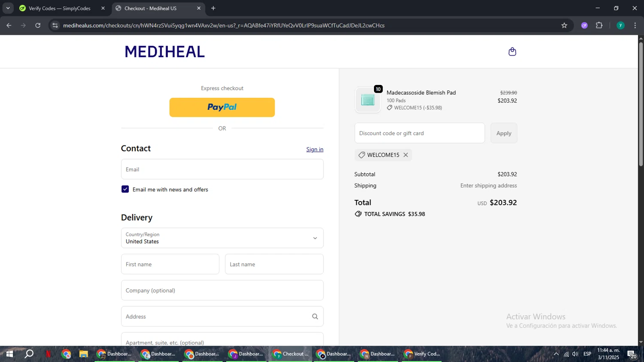Reload the checkout page

pyautogui.click(x=38, y=25)
